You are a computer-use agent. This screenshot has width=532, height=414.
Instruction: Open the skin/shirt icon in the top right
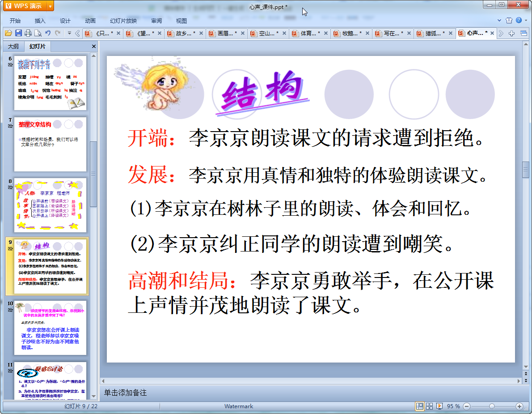[x=509, y=21]
